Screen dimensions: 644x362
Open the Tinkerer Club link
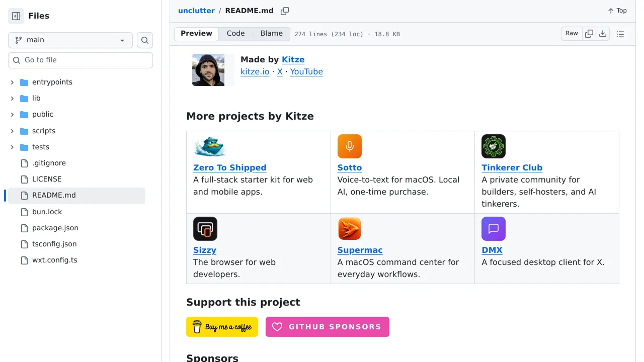(x=512, y=167)
